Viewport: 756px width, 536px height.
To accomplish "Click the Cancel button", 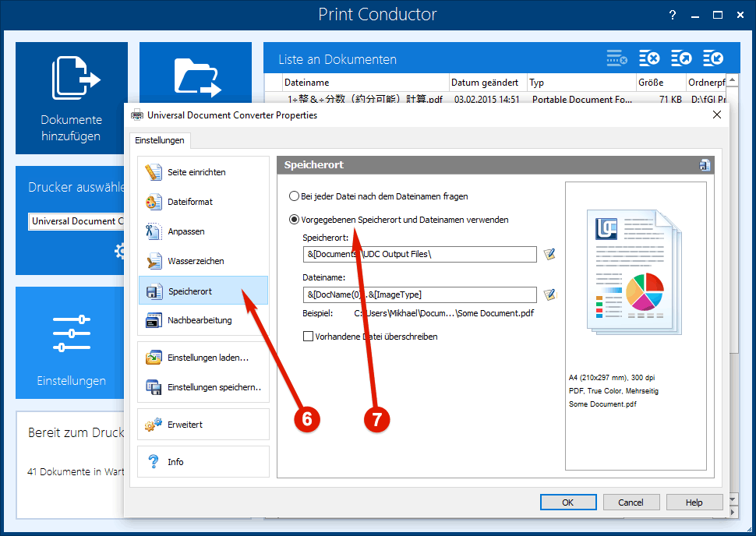I will 631,503.
